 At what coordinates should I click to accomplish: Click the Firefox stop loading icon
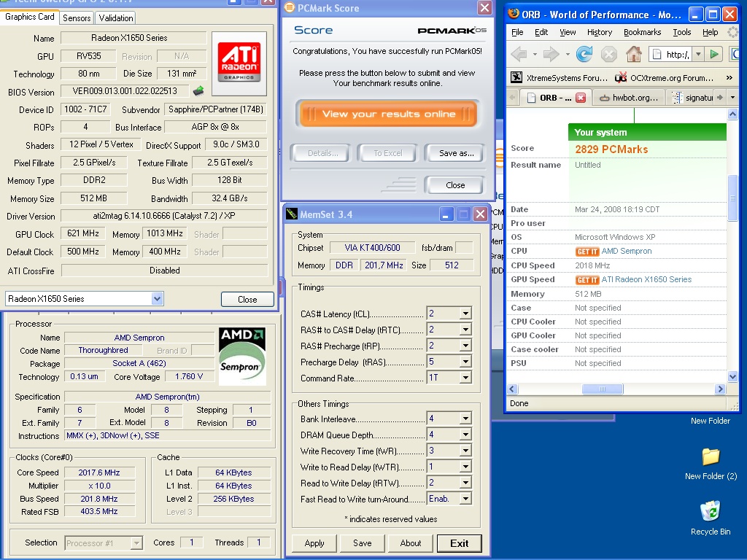[609, 54]
